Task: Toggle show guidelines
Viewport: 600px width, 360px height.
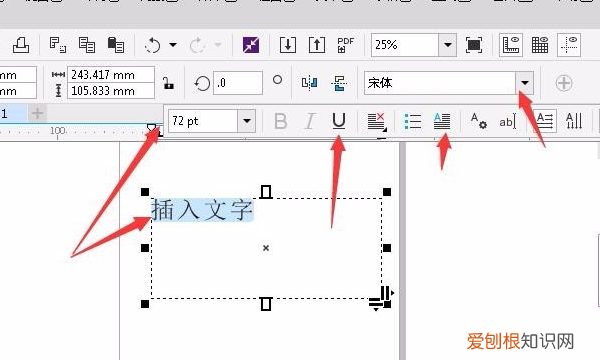Action: (x=569, y=45)
